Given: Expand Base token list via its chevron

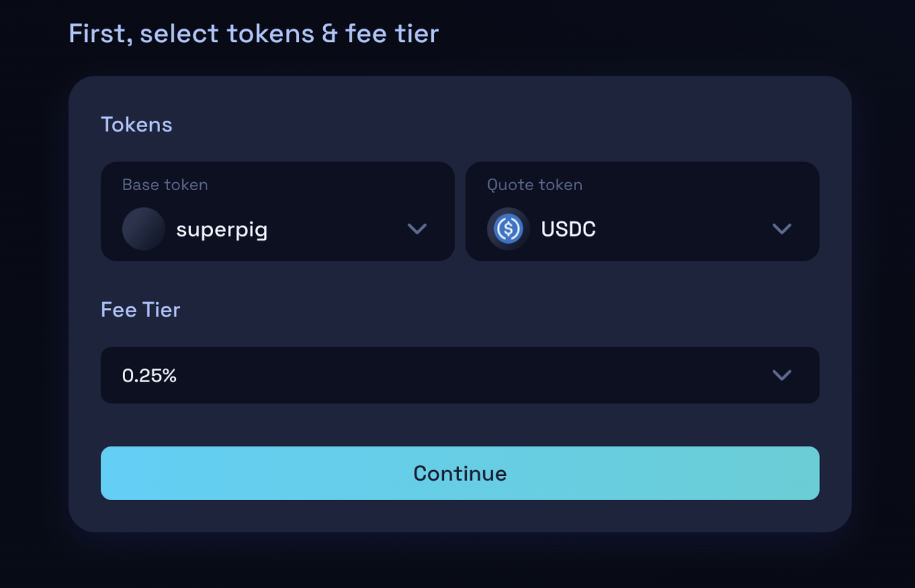Looking at the screenshot, I should click(x=417, y=229).
